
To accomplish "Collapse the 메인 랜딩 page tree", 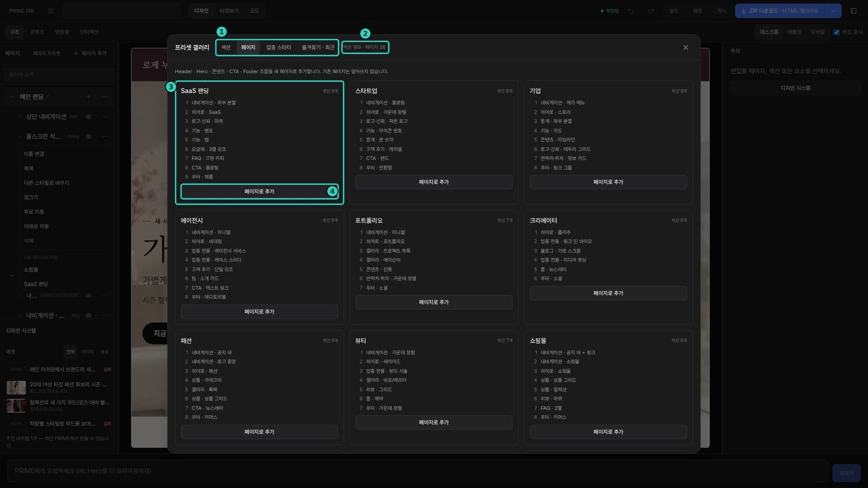I will click(x=12, y=97).
